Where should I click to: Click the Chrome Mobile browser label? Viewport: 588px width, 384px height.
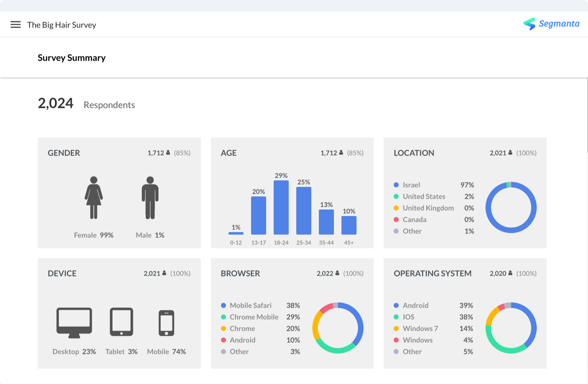254,317
